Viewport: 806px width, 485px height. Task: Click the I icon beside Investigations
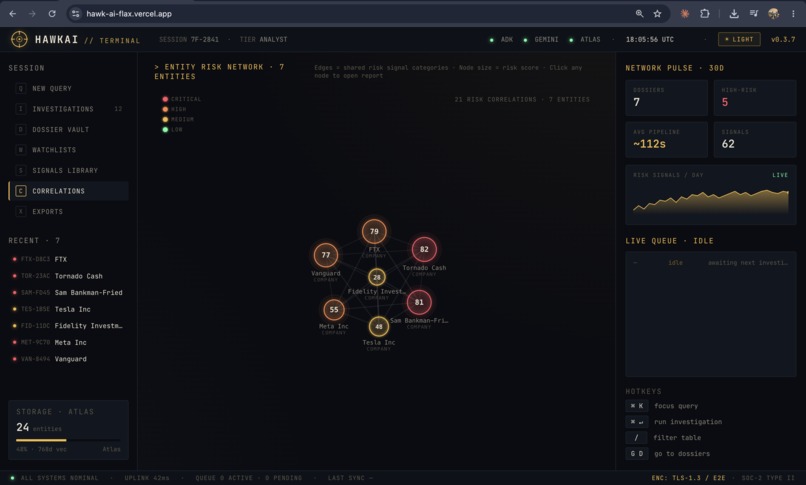click(x=21, y=109)
